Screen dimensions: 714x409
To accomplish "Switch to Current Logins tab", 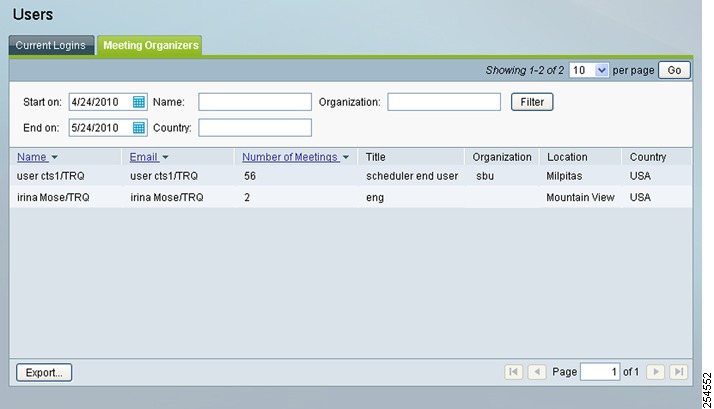I will coord(51,45).
